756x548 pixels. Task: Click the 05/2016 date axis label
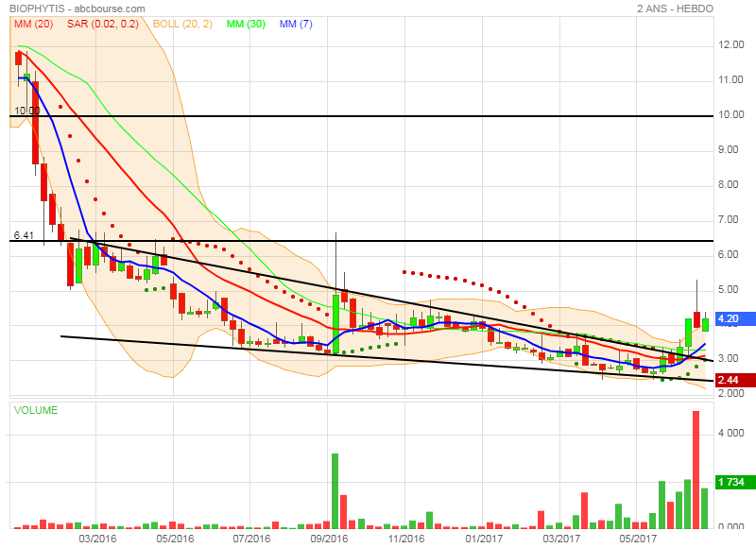point(175,539)
